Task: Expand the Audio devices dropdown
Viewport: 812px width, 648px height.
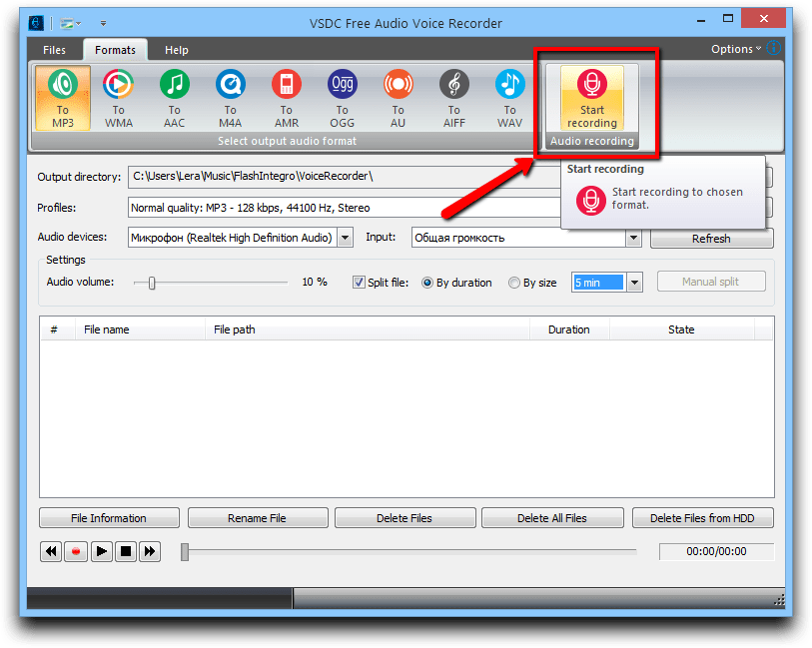Action: click(345, 238)
